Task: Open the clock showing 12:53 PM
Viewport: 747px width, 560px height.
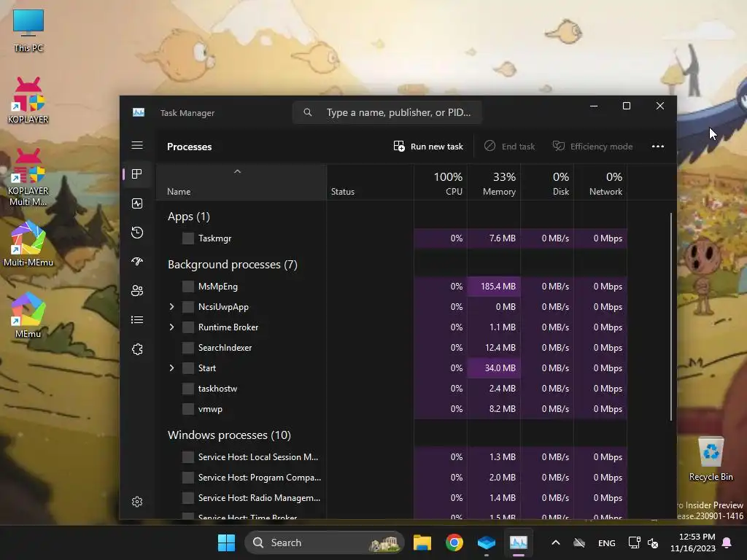Action: pos(693,542)
